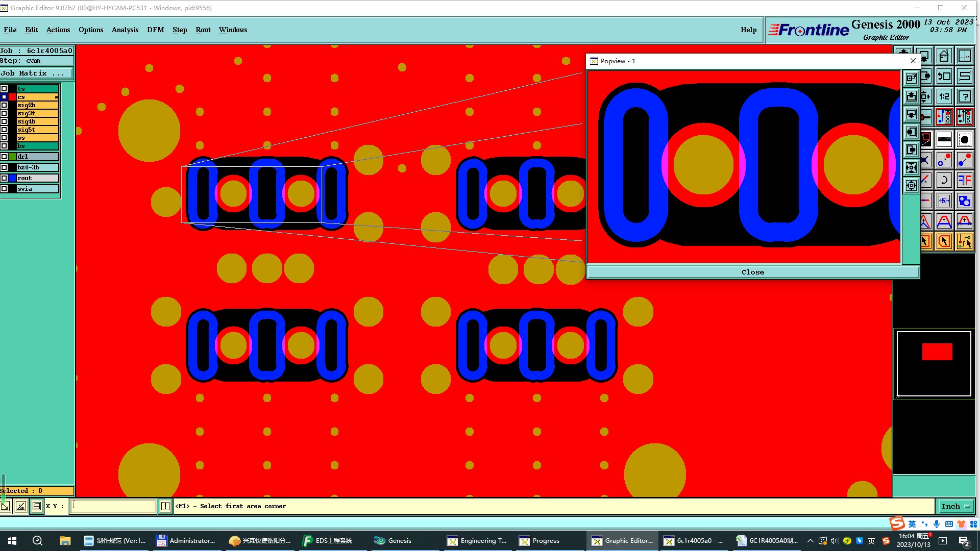This screenshot has width=980, height=551.
Task: Click the Close button in Popview
Action: pos(752,272)
